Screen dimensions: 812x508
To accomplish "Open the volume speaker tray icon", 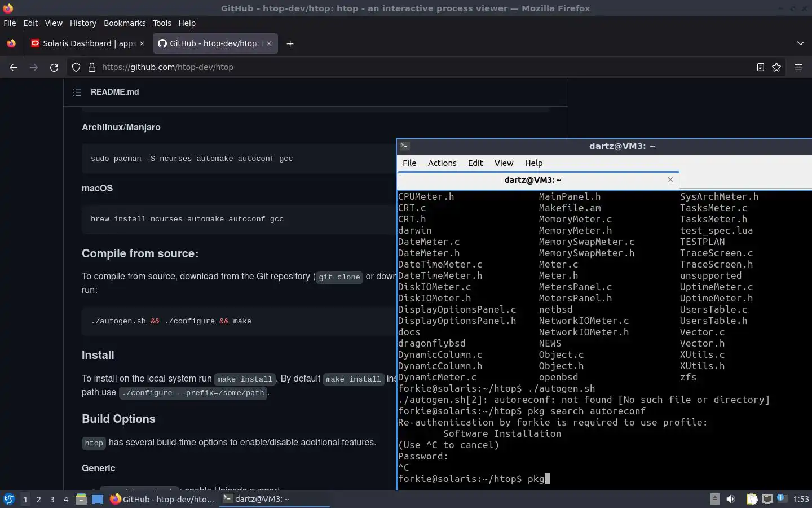I will (x=731, y=499).
